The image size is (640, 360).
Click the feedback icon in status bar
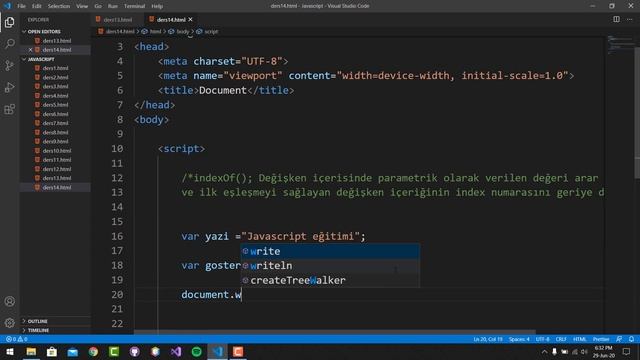point(619,339)
